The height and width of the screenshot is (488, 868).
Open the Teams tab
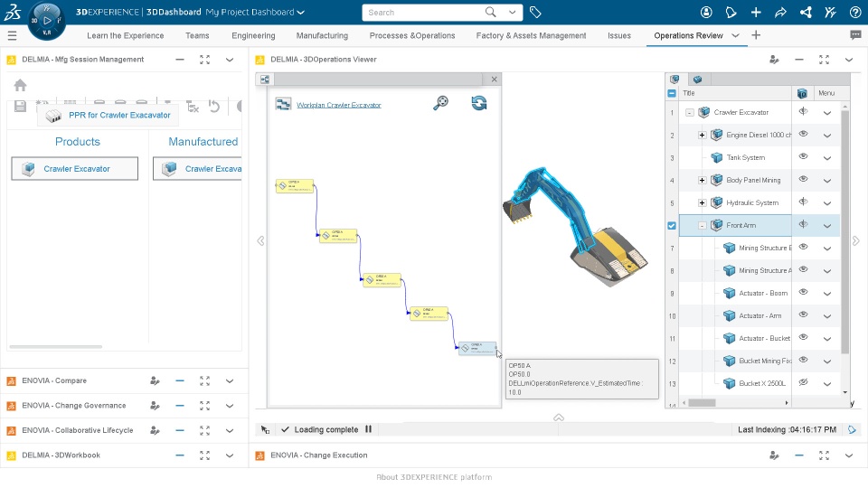(197, 35)
